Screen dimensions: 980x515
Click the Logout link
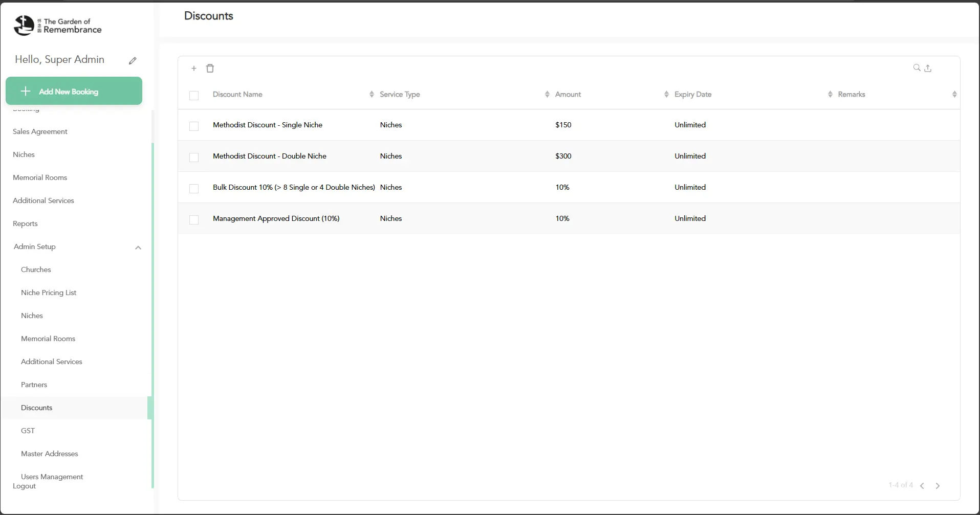tap(24, 486)
